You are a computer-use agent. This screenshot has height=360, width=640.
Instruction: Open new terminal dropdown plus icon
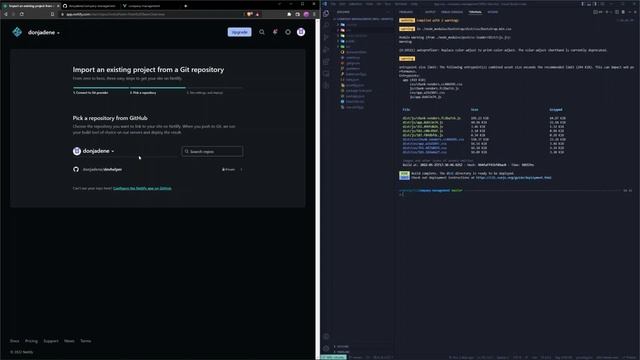point(608,12)
